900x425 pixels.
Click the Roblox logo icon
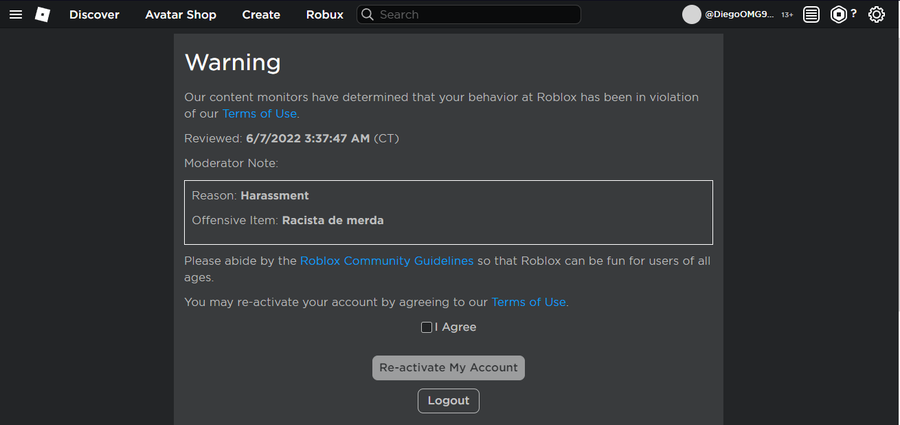pos(42,14)
